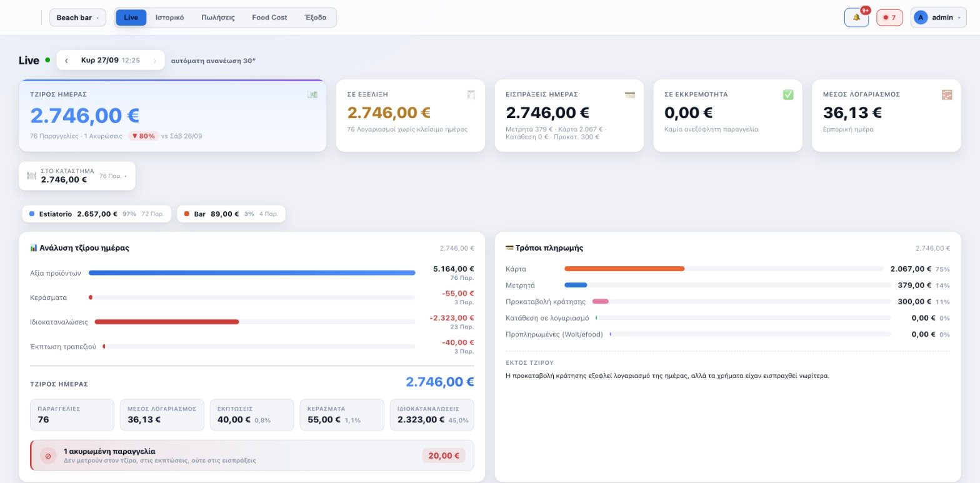This screenshot has height=483, width=980.
Task: Switch to the Ιστορικό tab
Action: click(x=169, y=17)
